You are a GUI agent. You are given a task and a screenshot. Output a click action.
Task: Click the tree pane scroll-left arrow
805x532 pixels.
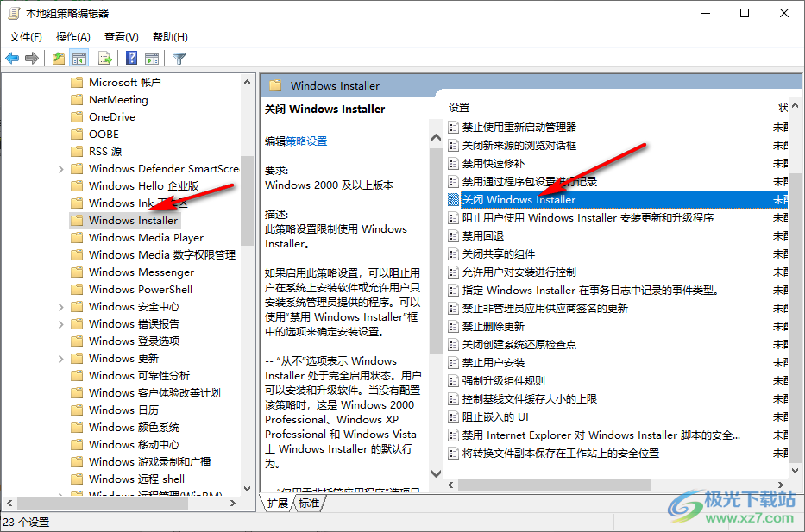point(9,504)
